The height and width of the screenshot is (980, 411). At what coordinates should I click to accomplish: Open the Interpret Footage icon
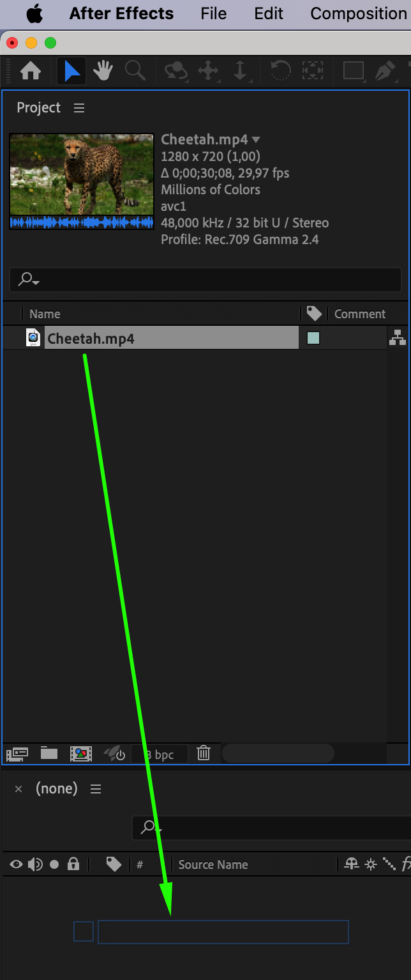[17, 754]
